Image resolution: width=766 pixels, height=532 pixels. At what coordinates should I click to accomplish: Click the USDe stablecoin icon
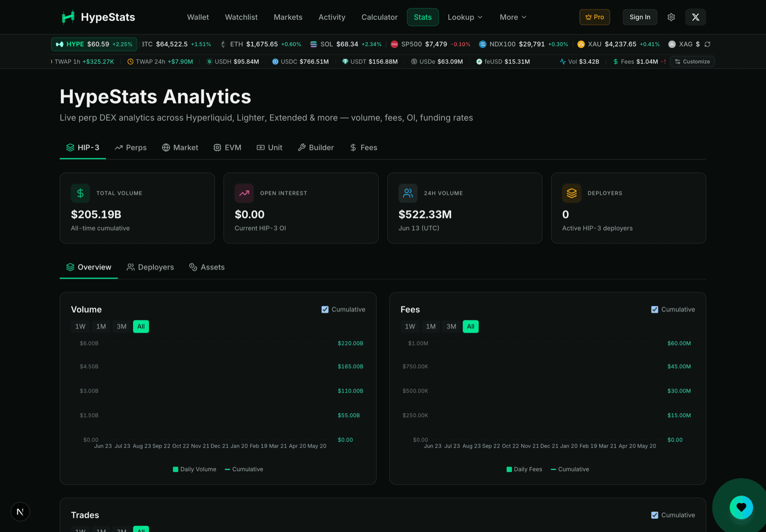[414, 62]
